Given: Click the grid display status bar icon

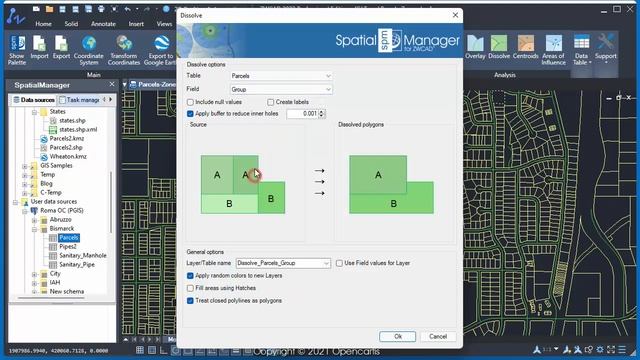Looking at the screenshot, I should (x=140, y=350).
